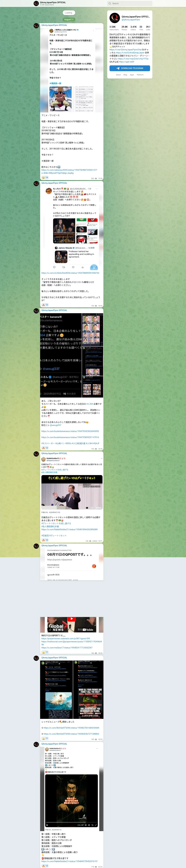Image resolution: width=186 pixels, height=868 pixels.
Task: Open the About footer link
Action: tap(118, 75)
